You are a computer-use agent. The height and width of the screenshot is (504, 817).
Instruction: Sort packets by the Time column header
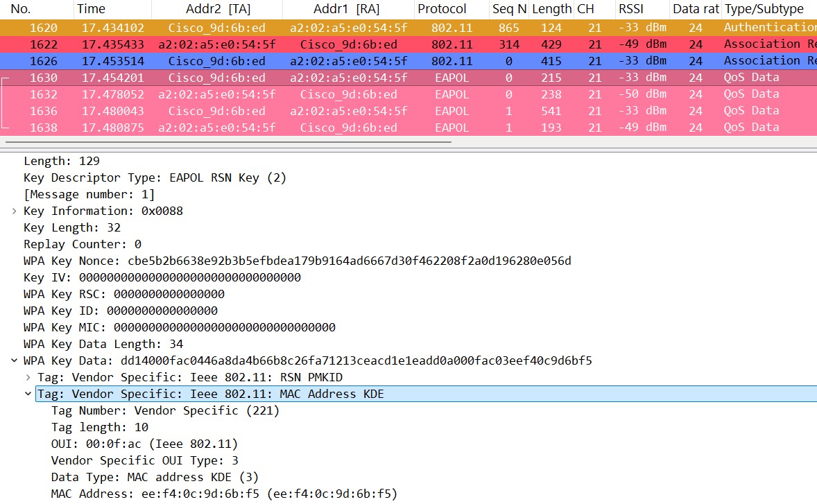pos(91,9)
